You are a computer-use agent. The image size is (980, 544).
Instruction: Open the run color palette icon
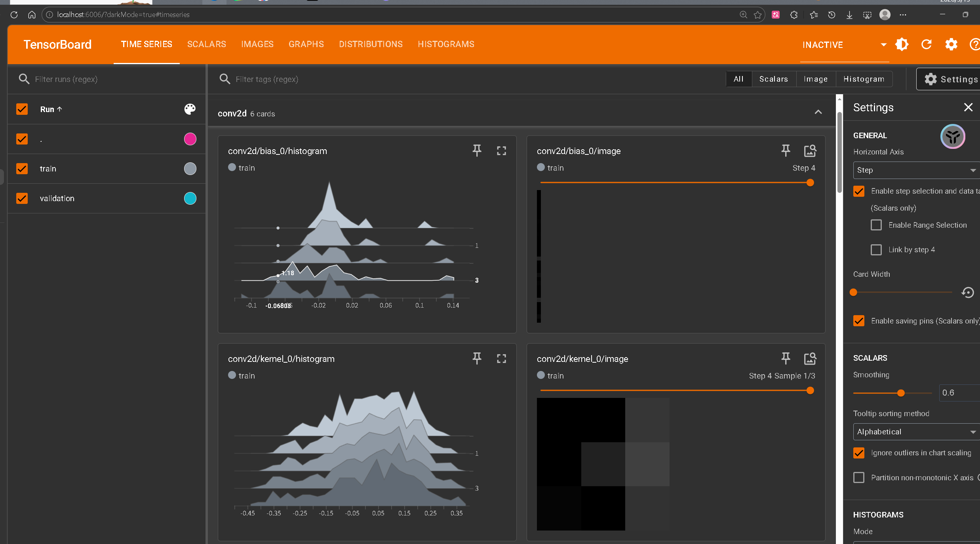(190, 109)
